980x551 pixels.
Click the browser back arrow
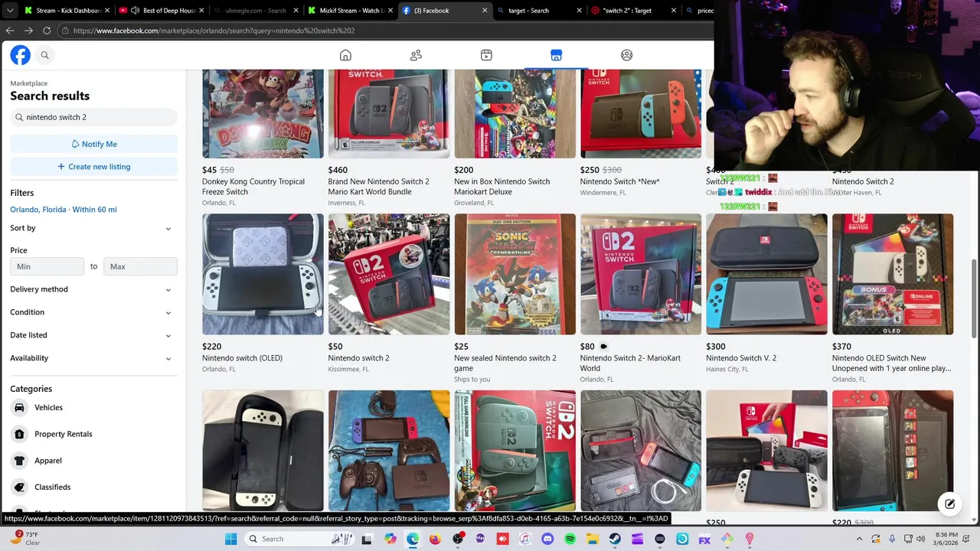[10, 31]
